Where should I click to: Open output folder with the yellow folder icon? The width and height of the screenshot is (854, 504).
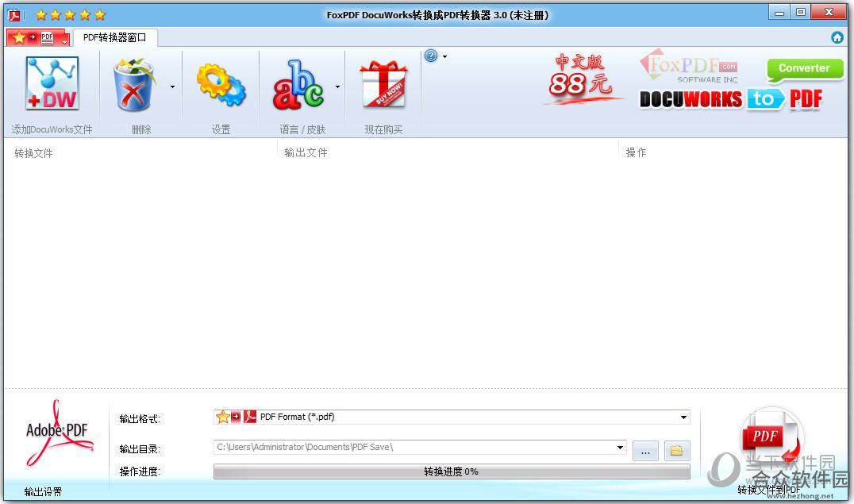tap(677, 451)
